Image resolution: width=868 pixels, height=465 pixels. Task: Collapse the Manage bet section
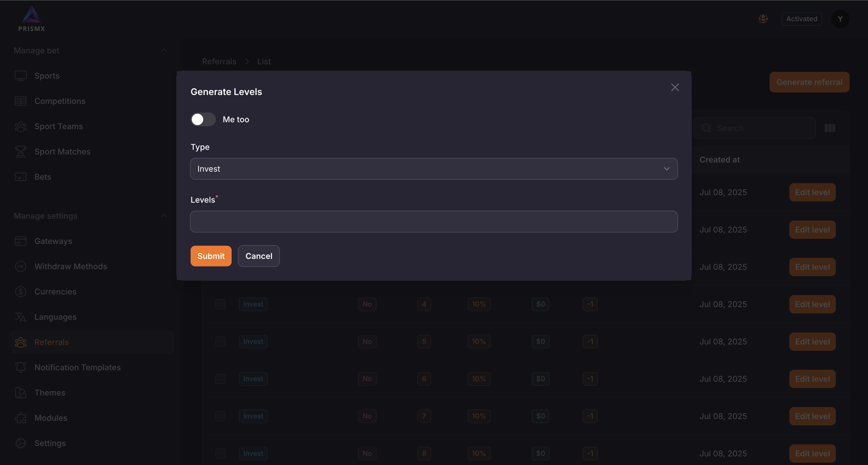(x=164, y=51)
